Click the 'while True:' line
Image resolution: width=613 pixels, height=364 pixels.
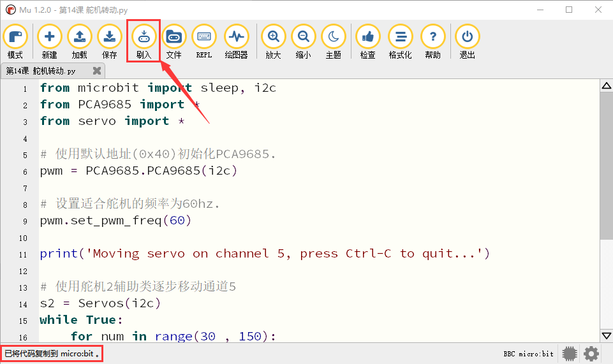pyautogui.click(x=81, y=320)
